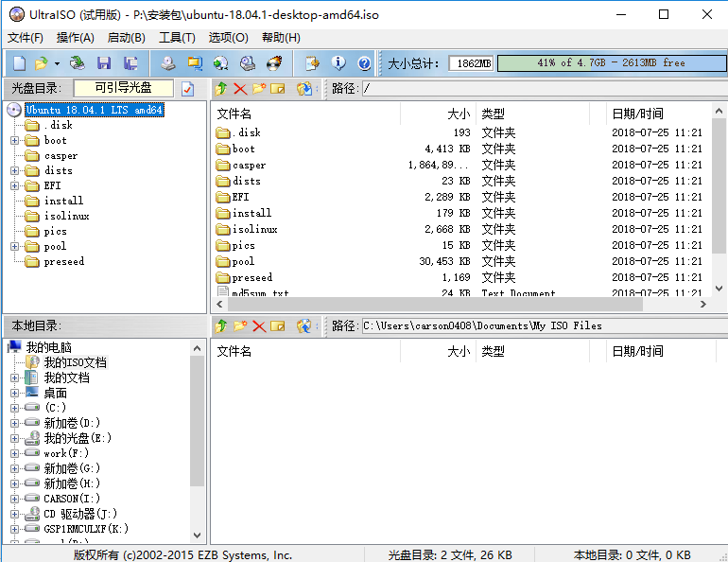728x562 pixels.
Task: Click the 大小 column header in the disc list
Action: point(438,114)
